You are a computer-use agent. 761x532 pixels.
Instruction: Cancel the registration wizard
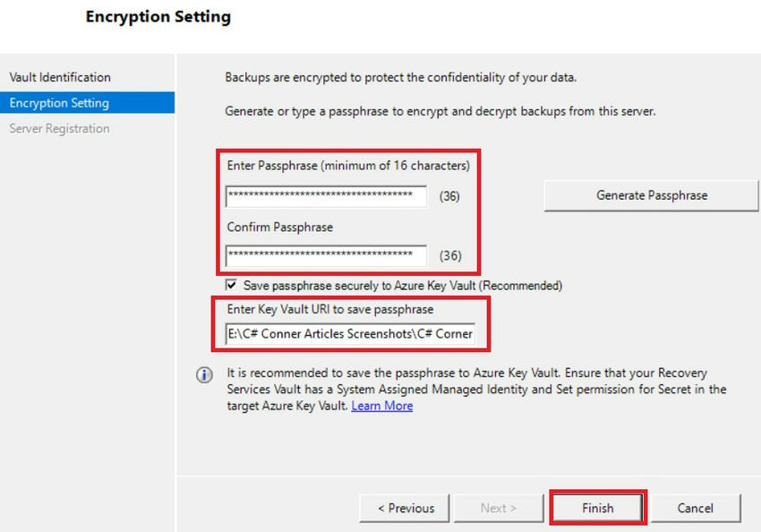point(695,508)
